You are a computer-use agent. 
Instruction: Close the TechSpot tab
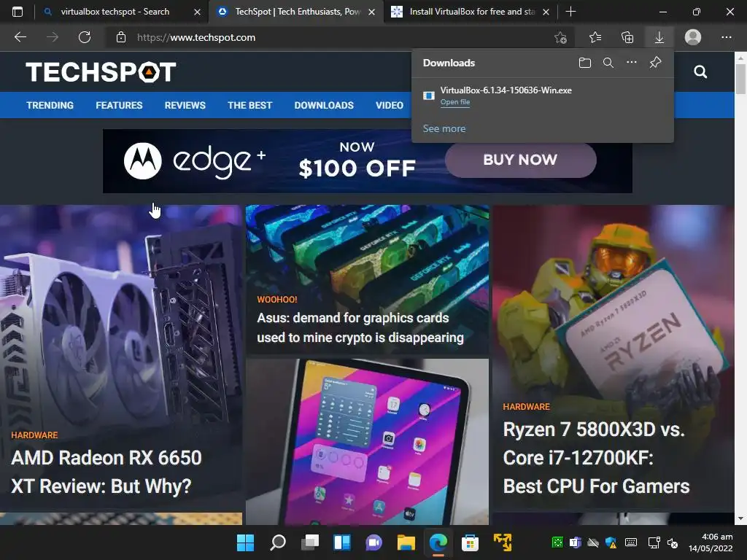coord(371,12)
